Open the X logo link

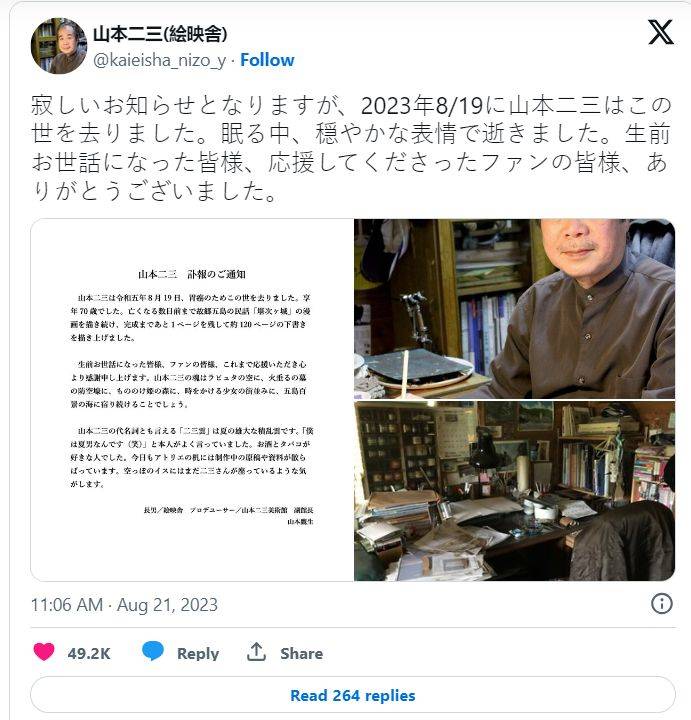(x=661, y=32)
